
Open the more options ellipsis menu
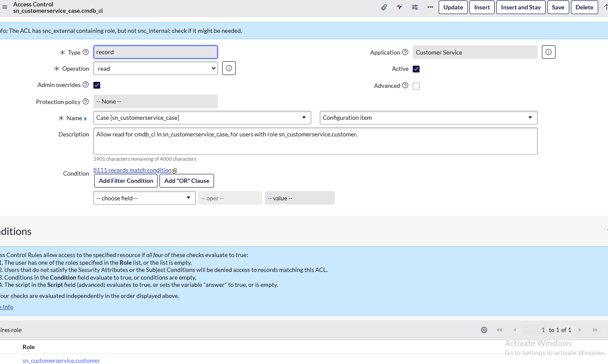pyautogui.click(x=430, y=7)
